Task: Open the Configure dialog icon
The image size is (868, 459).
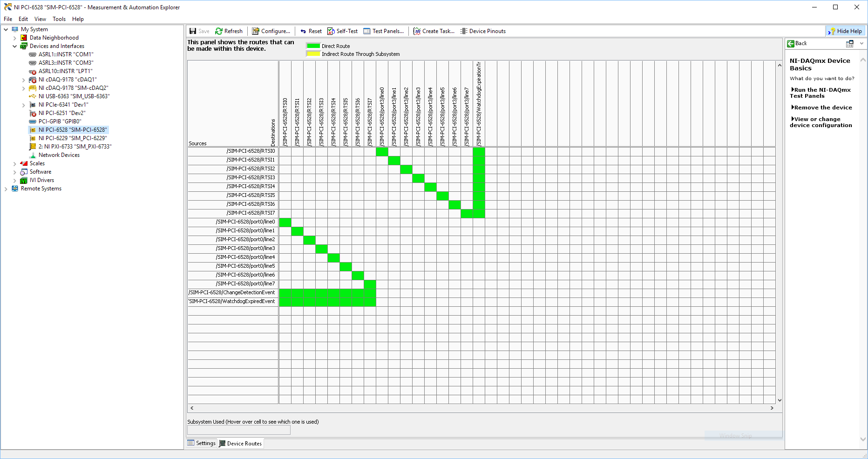Action: click(256, 31)
